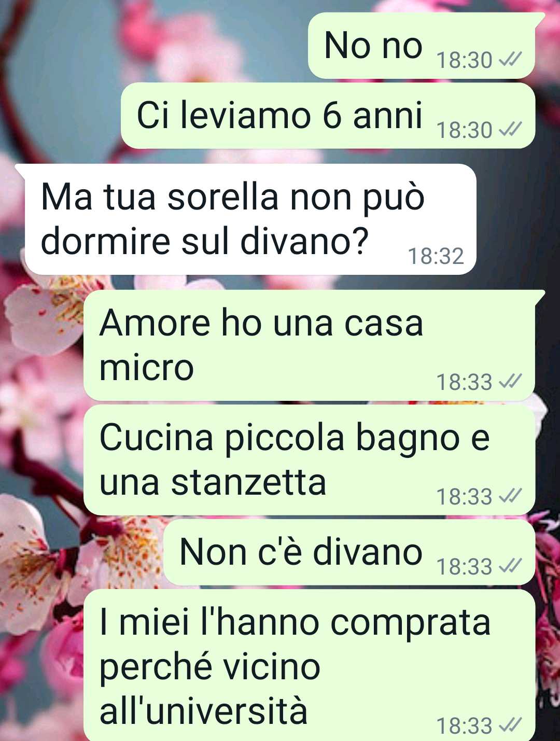Tap double-check icon on 'Non c'è divano'
Image resolution: width=560 pixels, height=741 pixels.
510,567
